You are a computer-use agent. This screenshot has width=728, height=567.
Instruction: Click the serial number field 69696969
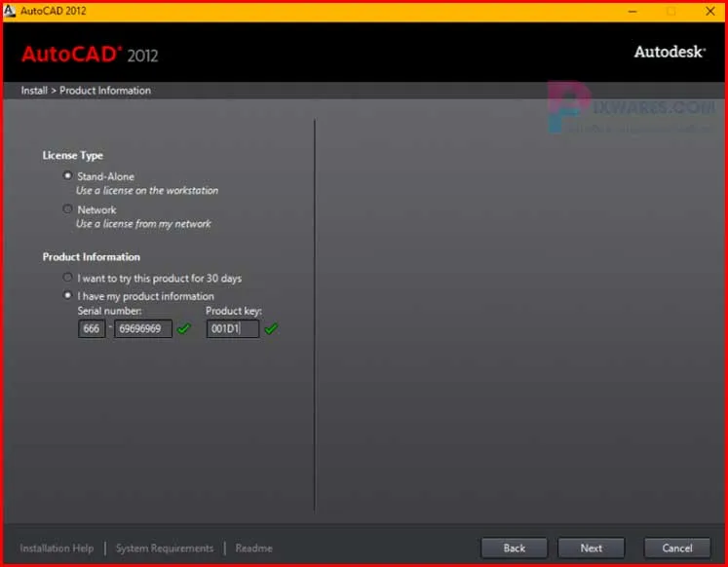click(143, 328)
